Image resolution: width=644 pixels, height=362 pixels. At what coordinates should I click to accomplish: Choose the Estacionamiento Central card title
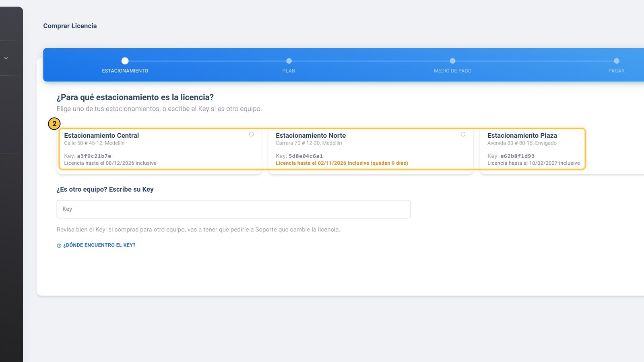point(101,136)
